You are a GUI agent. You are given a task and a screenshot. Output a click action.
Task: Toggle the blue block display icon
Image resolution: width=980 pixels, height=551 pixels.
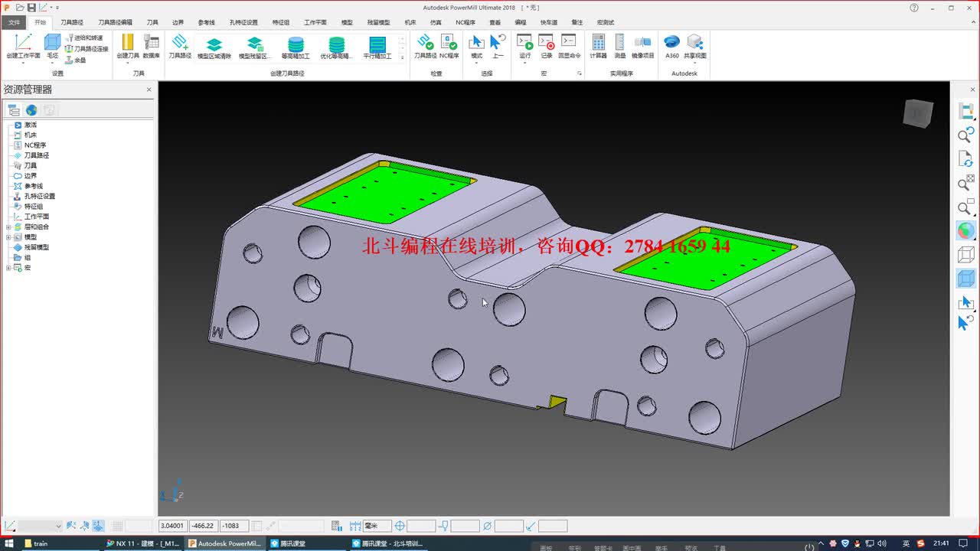(966, 279)
